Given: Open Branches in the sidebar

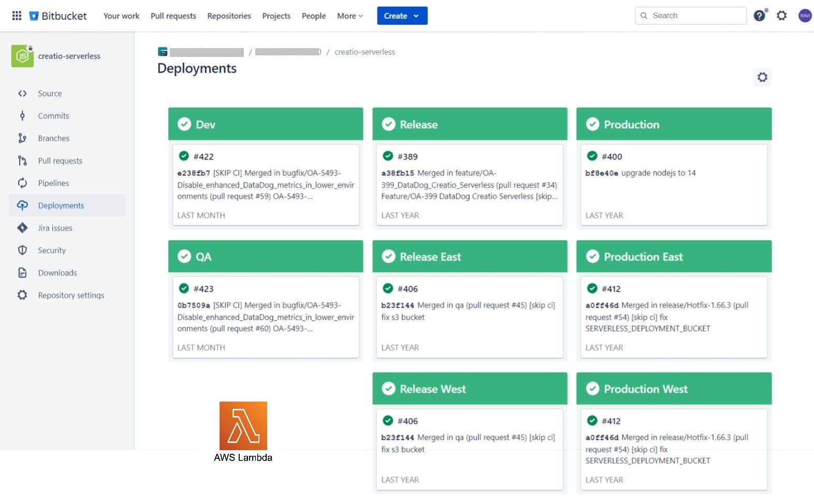Looking at the screenshot, I should pos(53,138).
